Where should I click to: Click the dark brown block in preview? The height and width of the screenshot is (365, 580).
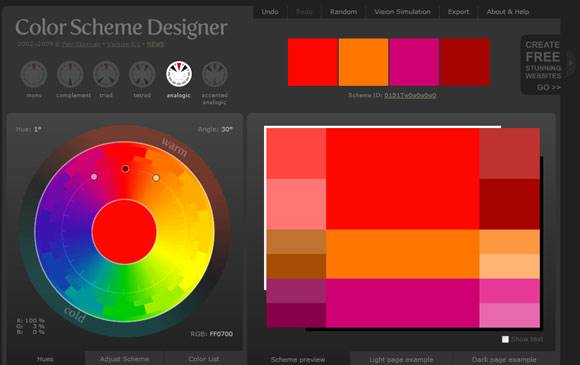point(296,267)
